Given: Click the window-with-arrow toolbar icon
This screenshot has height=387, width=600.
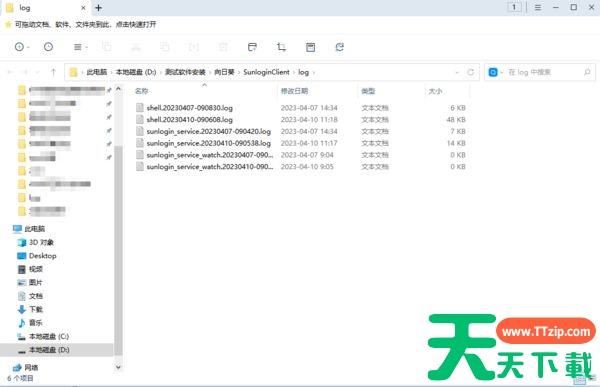Looking at the screenshot, I should pyautogui.click(x=252, y=47).
